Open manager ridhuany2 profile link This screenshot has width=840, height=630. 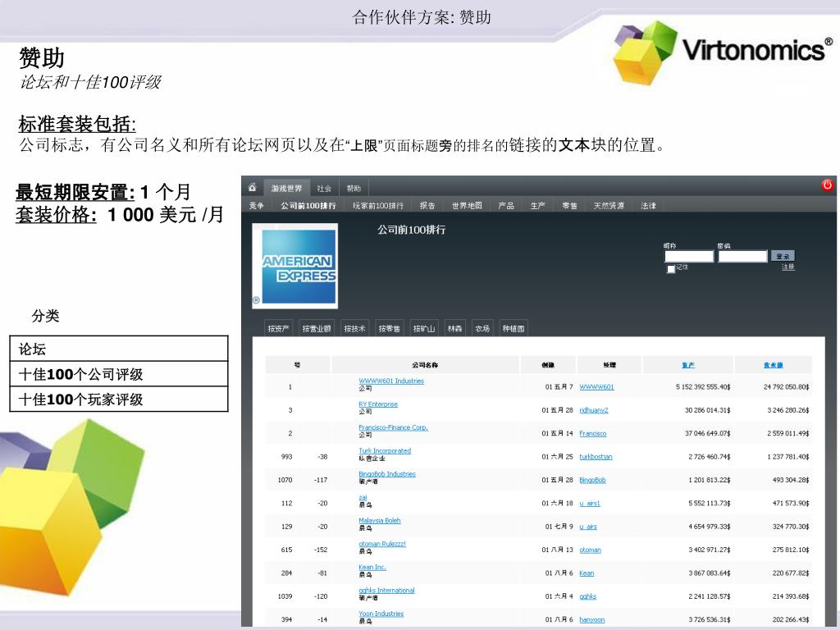click(x=594, y=410)
